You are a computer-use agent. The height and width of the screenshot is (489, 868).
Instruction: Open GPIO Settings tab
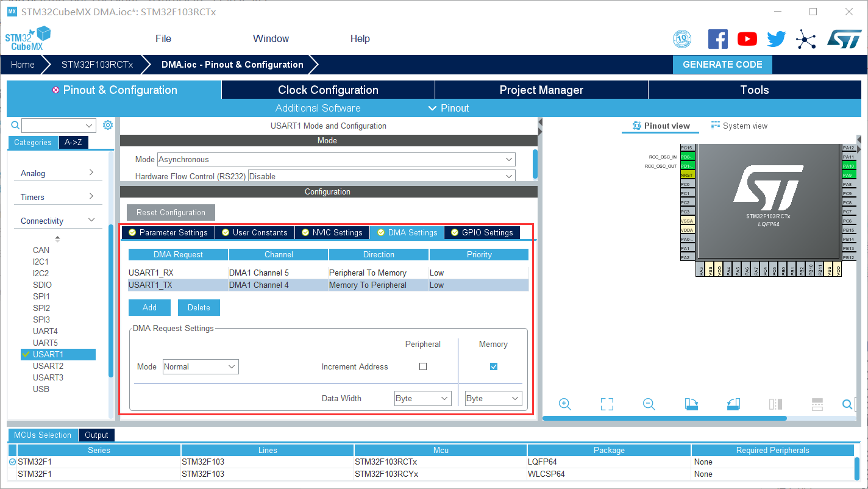point(482,232)
